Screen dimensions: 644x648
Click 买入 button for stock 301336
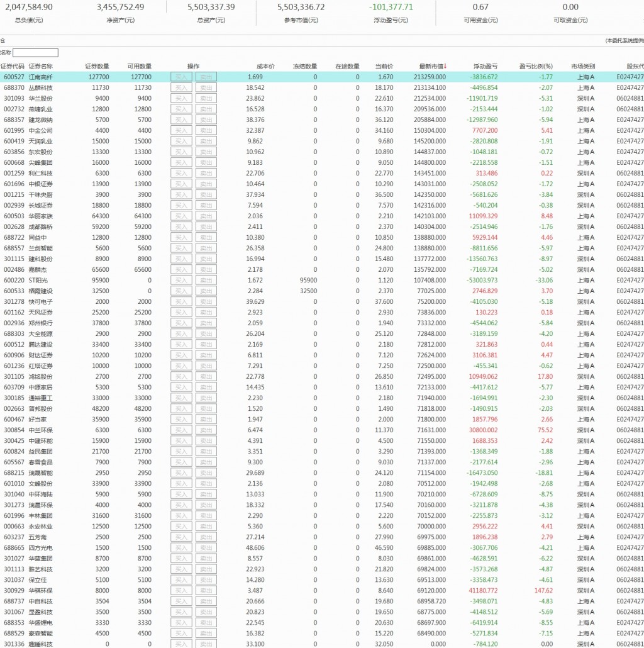tap(181, 644)
